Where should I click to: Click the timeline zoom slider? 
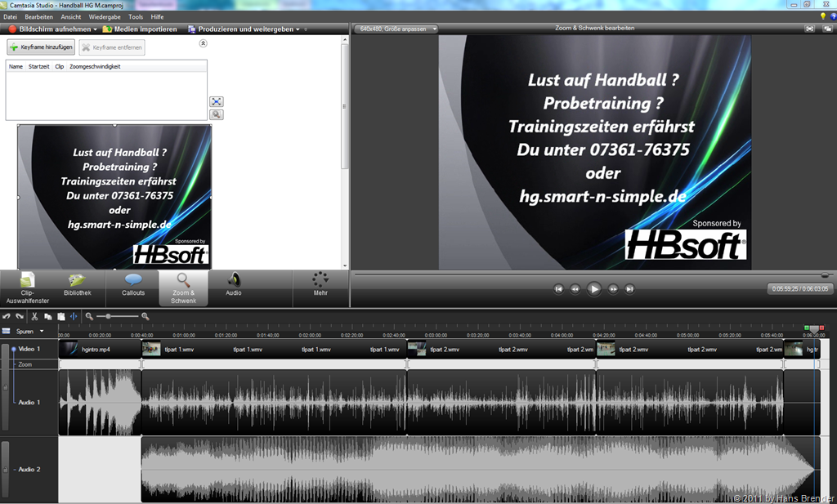click(109, 316)
